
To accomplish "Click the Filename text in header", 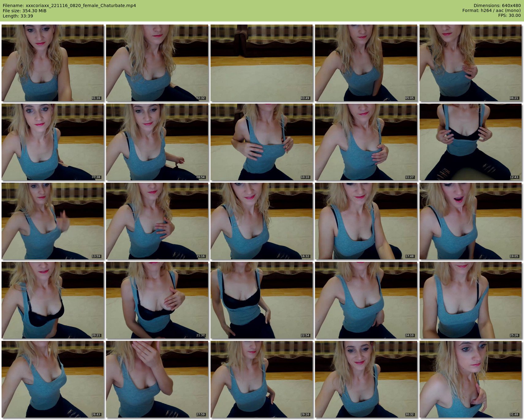I will (69, 6).
